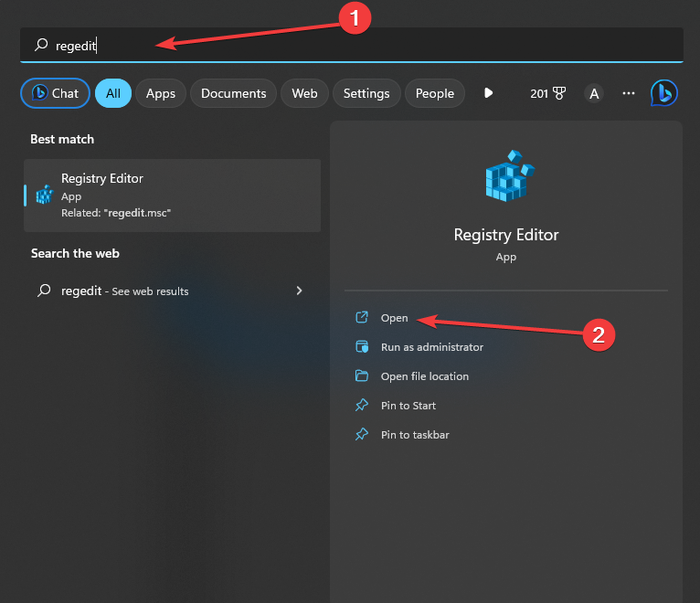Show more filters with the arrow button
The height and width of the screenshot is (603, 700).
click(488, 93)
